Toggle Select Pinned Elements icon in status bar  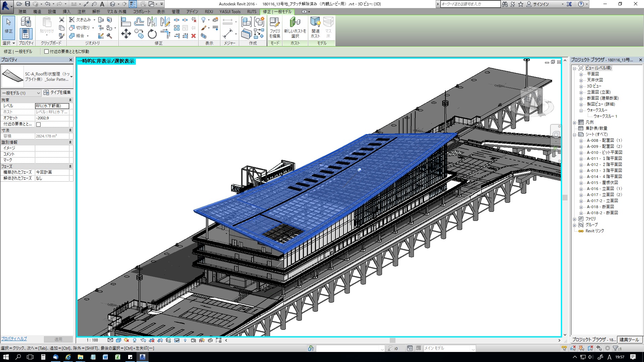point(582,348)
